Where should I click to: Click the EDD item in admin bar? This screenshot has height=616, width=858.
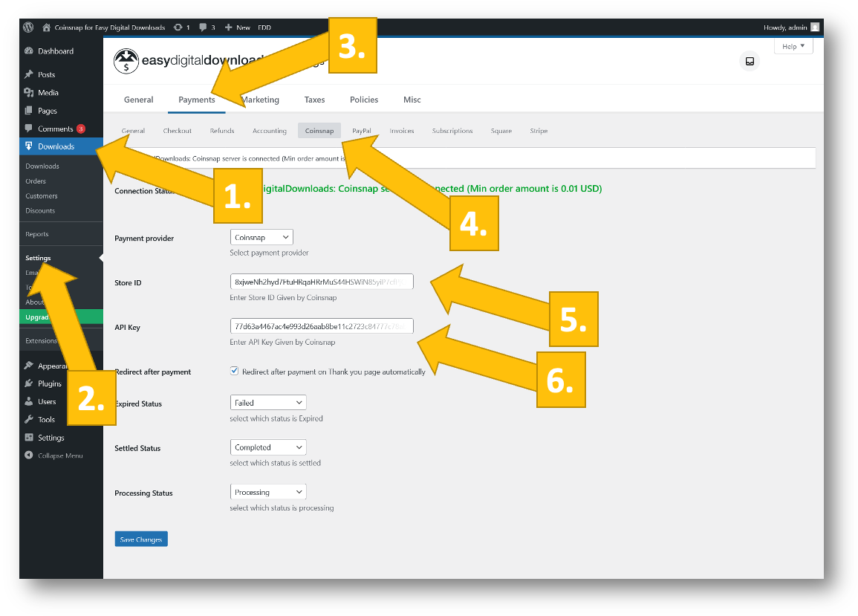click(264, 27)
